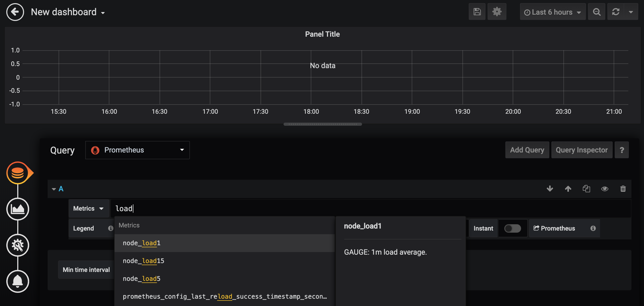Screen dimensions: 644x306
Task: Click the save dashboard floppy disk icon
Action: point(477,12)
